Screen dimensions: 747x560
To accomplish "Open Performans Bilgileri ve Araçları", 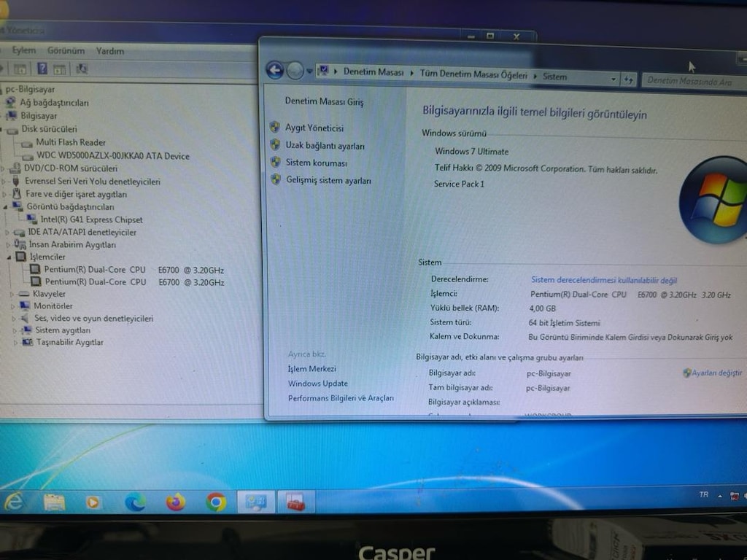I will pyautogui.click(x=341, y=398).
